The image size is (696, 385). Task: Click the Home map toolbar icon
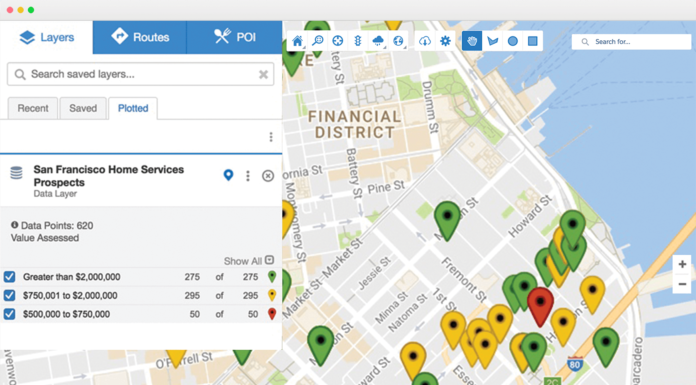pyautogui.click(x=297, y=41)
